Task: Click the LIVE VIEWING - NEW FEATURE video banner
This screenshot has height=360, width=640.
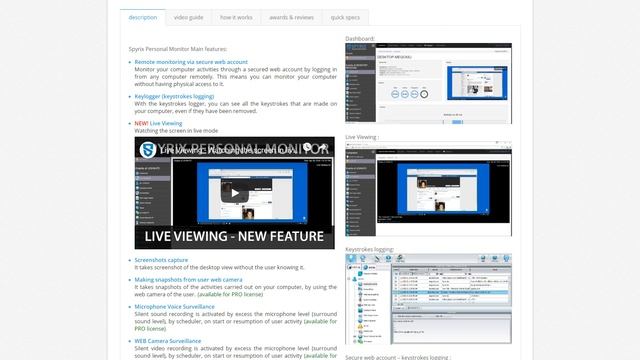Action: point(234,236)
